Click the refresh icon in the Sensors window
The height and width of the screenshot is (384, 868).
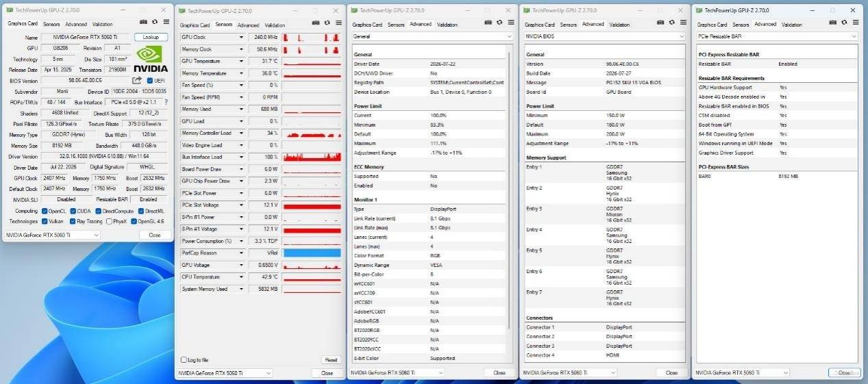327,23
